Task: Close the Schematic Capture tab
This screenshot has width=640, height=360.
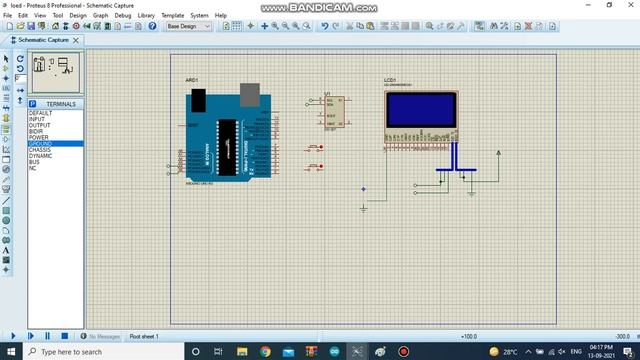Action: pyautogui.click(x=76, y=40)
